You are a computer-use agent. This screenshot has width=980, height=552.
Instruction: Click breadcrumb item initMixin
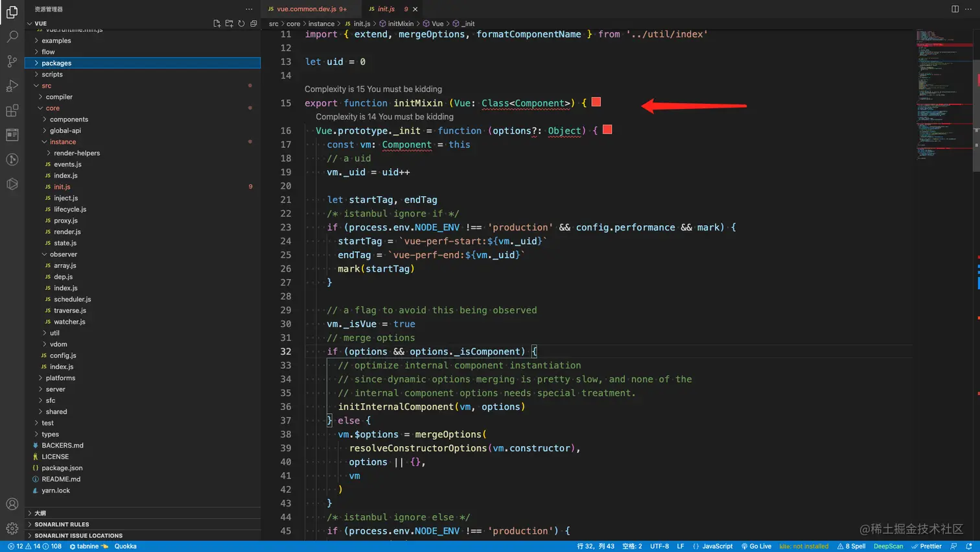click(396, 23)
